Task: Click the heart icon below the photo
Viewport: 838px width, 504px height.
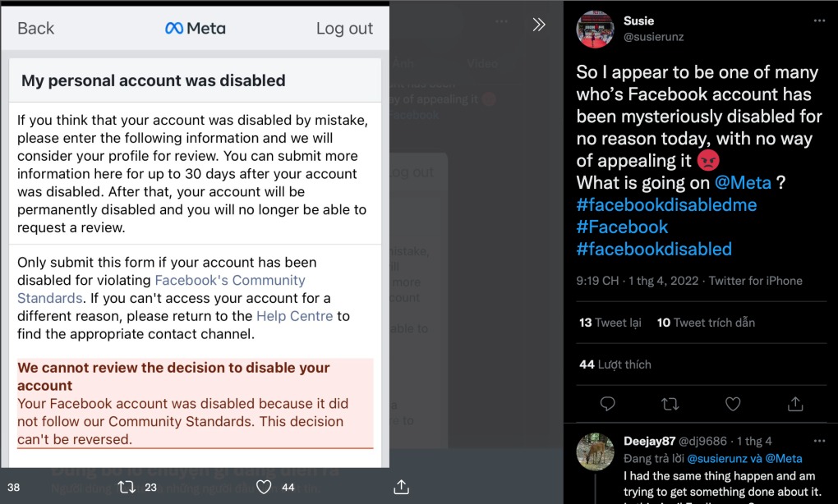Action: tap(264, 488)
